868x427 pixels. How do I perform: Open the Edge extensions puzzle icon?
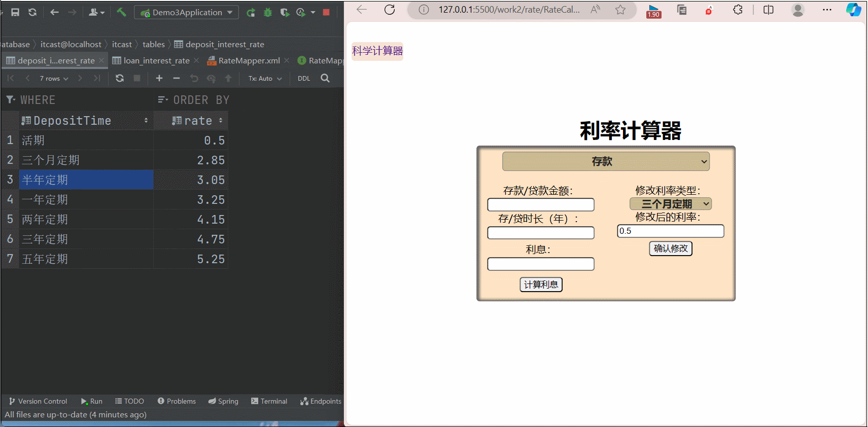(738, 10)
